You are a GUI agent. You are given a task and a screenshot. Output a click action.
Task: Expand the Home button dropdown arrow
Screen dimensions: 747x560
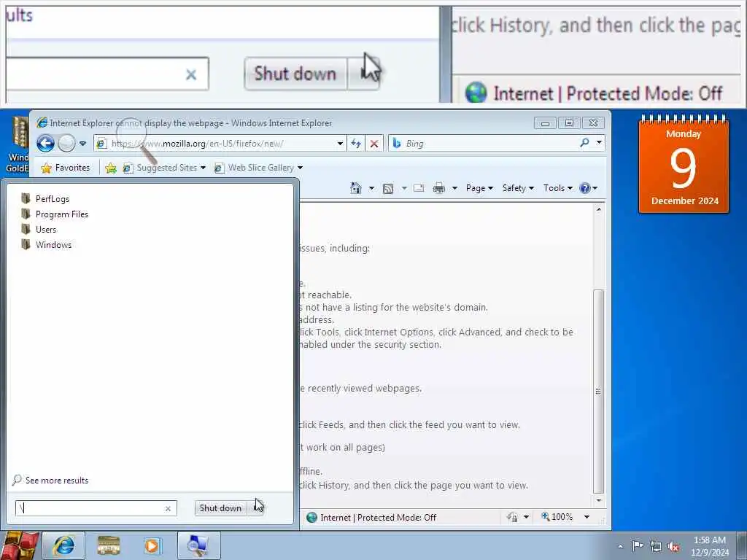tap(371, 188)
